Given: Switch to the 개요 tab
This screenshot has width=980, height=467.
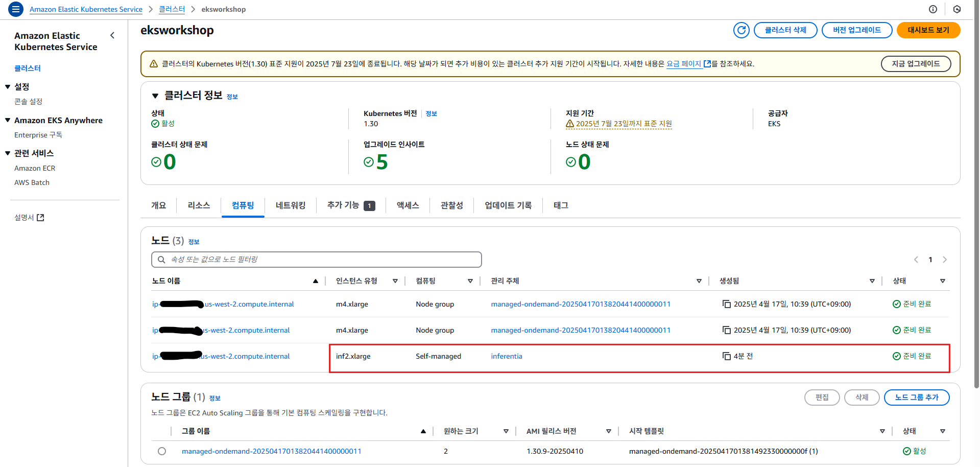Looking at the screenshot, I should [158, 205].
